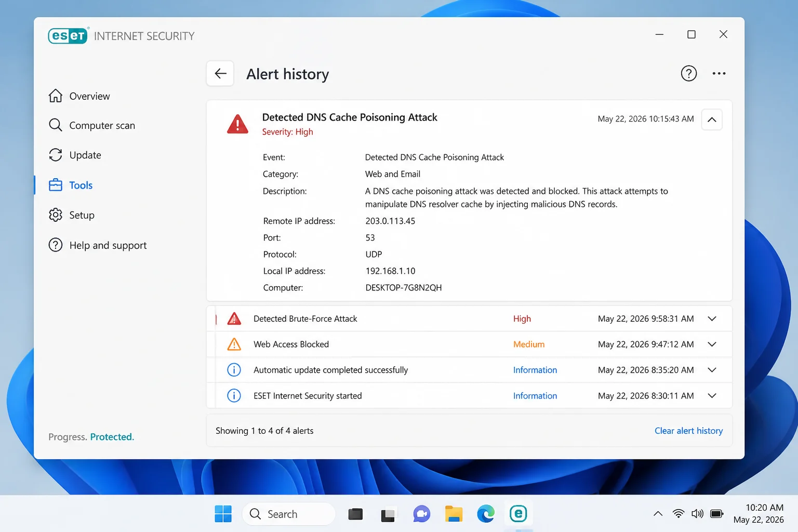This screenshot has height=532, width=798.
Task: Click the Brute-Force Attack red warning icon
Action: pos(234,318)
